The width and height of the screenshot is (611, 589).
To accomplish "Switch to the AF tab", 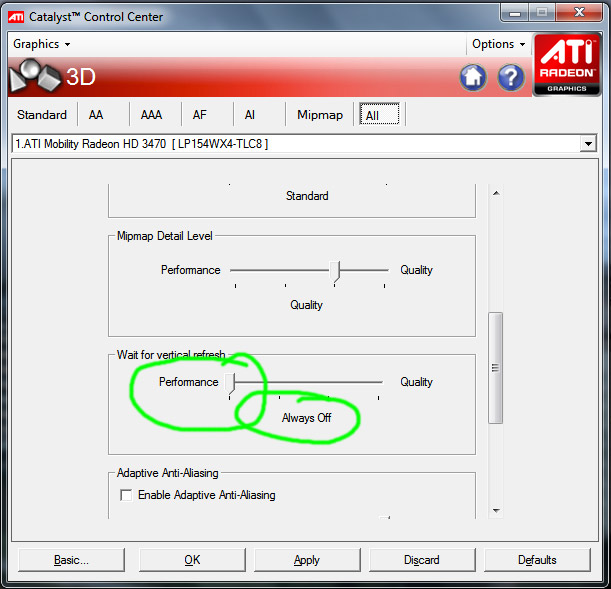I will tap(200, 115).
